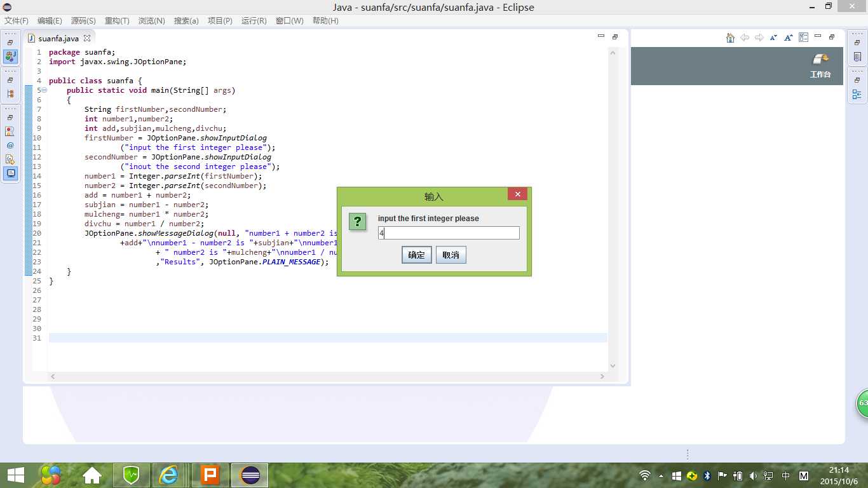Restore the first left sidebar view stack
The width and height of the screenshot is (868, 488).
tap(10, 43)
